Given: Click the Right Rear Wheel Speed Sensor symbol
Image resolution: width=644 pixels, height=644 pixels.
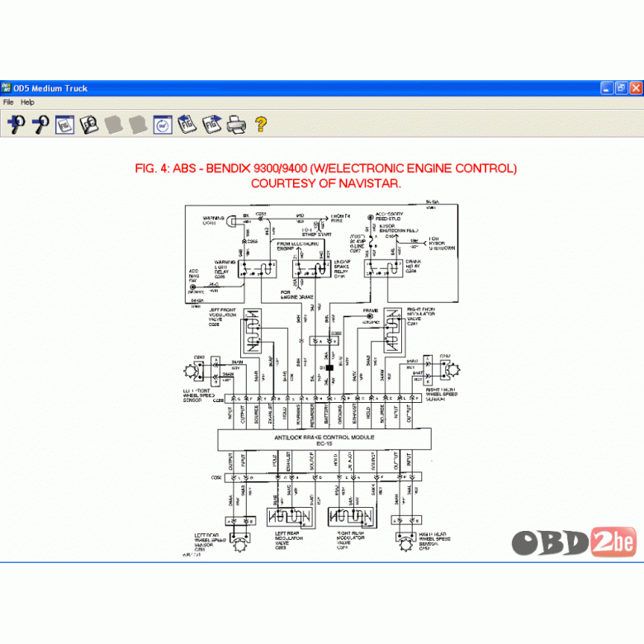Looking at the screenshot, I should tap(406, 542).
